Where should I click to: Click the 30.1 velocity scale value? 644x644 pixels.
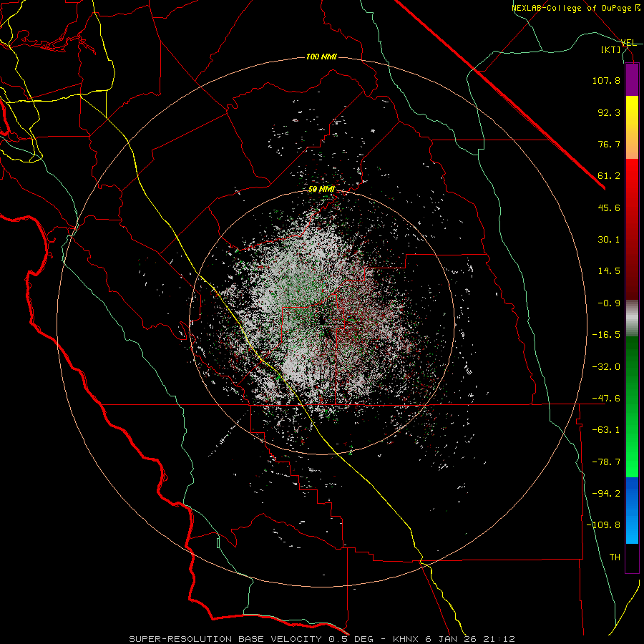[609, 240]
